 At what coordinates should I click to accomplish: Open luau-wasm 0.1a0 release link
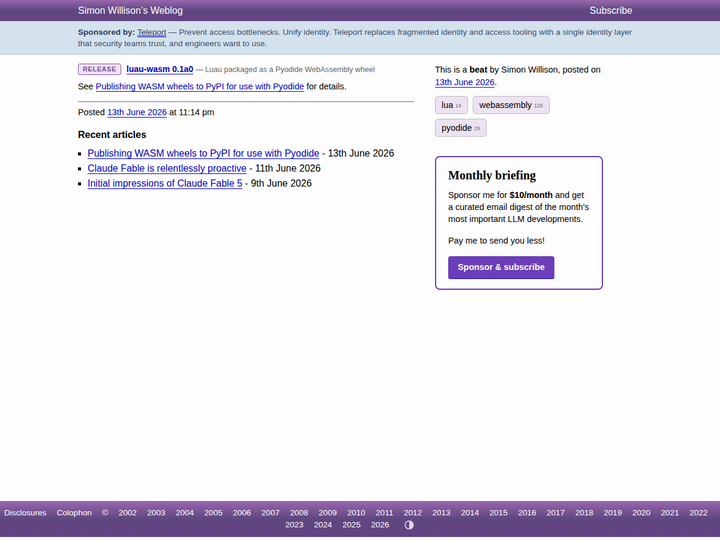(160, 69)
